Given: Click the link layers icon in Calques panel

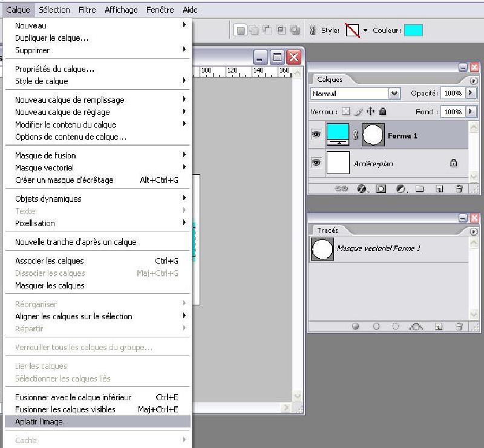Looking at the screenshot, I should (341, 189).
